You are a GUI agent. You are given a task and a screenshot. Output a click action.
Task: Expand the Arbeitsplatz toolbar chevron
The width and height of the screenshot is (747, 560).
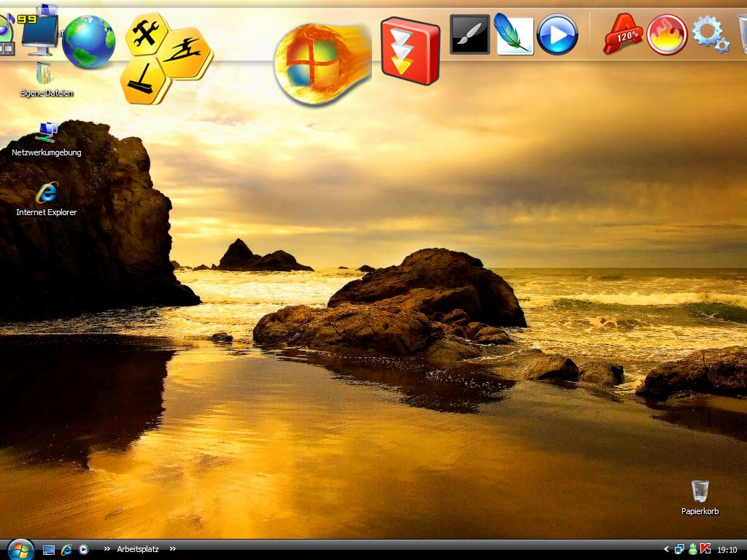point(172,549)
